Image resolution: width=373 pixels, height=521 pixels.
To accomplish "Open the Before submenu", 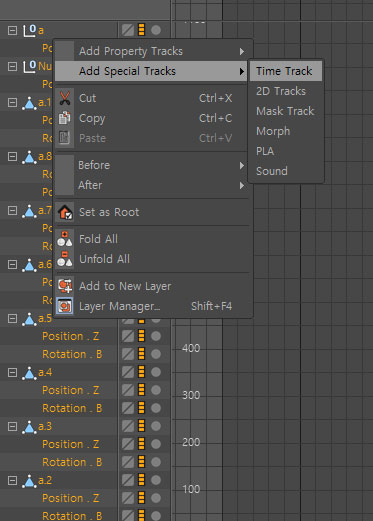I will pyautogui.click(x=152, y=165).
